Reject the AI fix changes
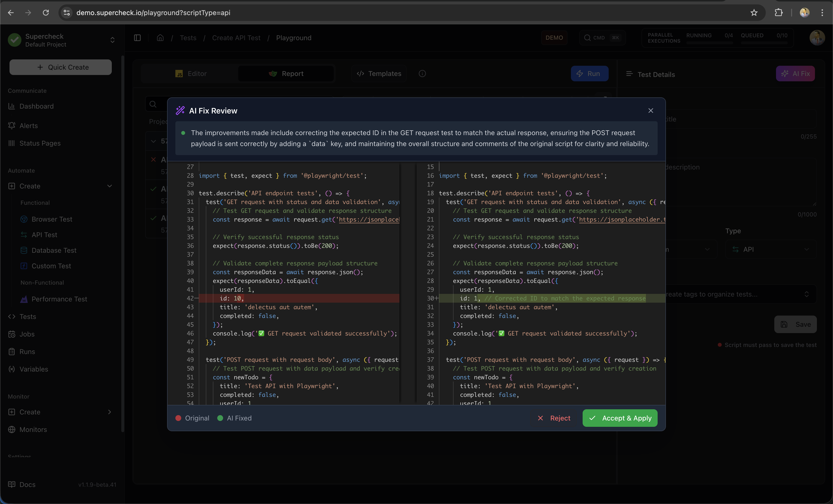833x504 pixels. [554, 418]
